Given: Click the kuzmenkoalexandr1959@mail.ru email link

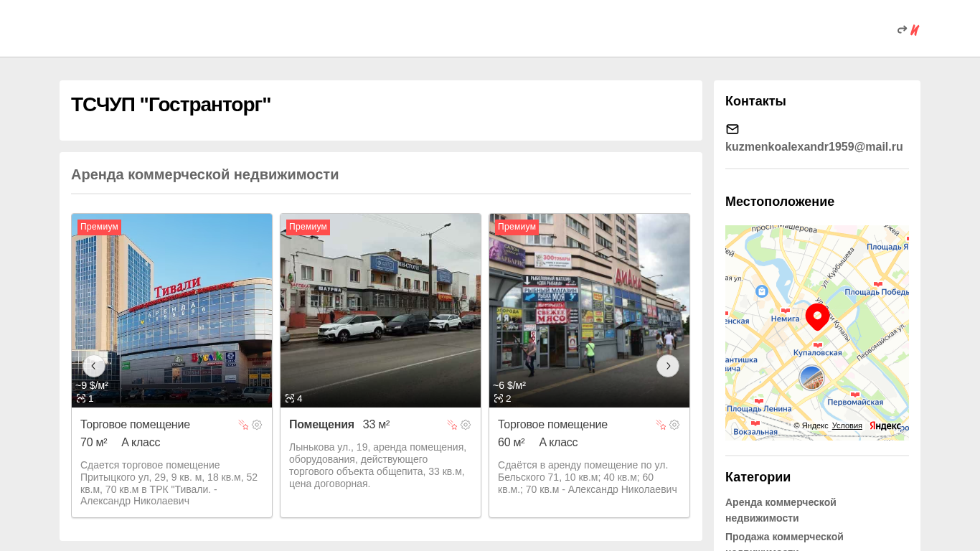Looking at the screenshot, I should click(x=814, y=146).
